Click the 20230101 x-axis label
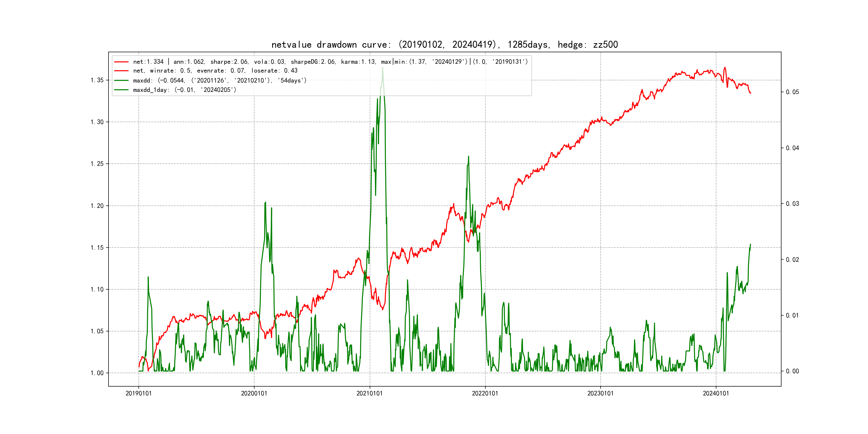 pyautogui.click(x=600, y=393)
